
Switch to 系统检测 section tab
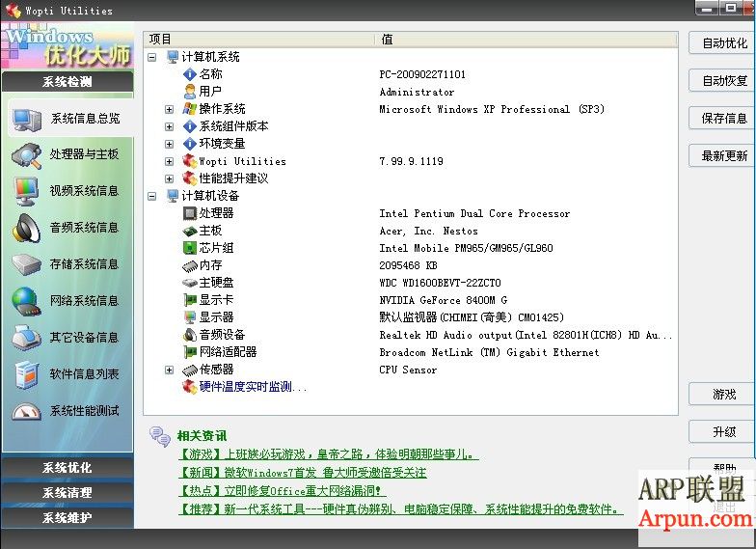point(67,81)
